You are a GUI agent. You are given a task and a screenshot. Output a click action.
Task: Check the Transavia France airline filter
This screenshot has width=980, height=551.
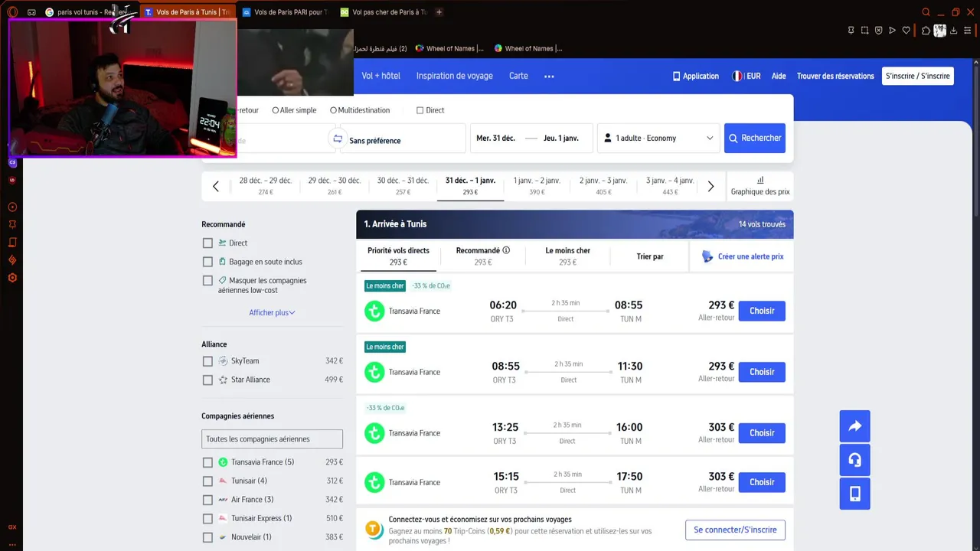coord(207,462)
